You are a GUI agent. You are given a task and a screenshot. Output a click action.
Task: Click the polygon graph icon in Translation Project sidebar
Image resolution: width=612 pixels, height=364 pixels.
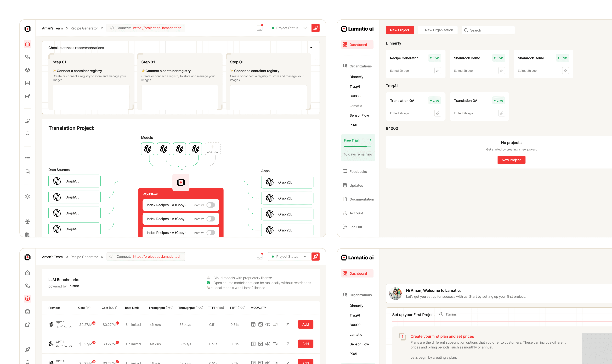coord(28,197)
